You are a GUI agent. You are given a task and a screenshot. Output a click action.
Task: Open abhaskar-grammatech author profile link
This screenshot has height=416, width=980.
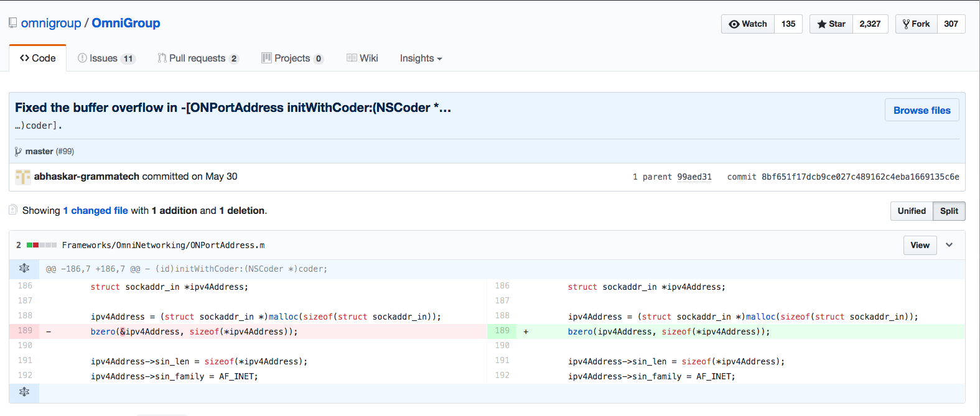pos(86,177)
